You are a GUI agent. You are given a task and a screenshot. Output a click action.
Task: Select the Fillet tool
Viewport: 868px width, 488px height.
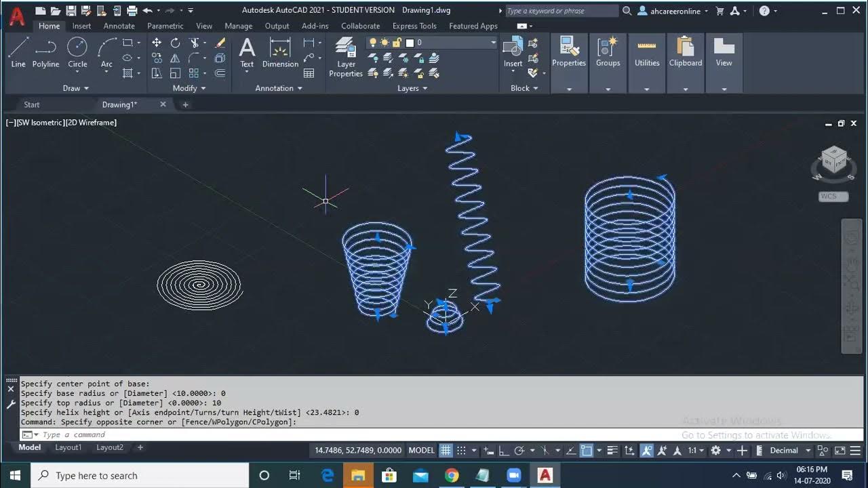click(x=195, y=58)
